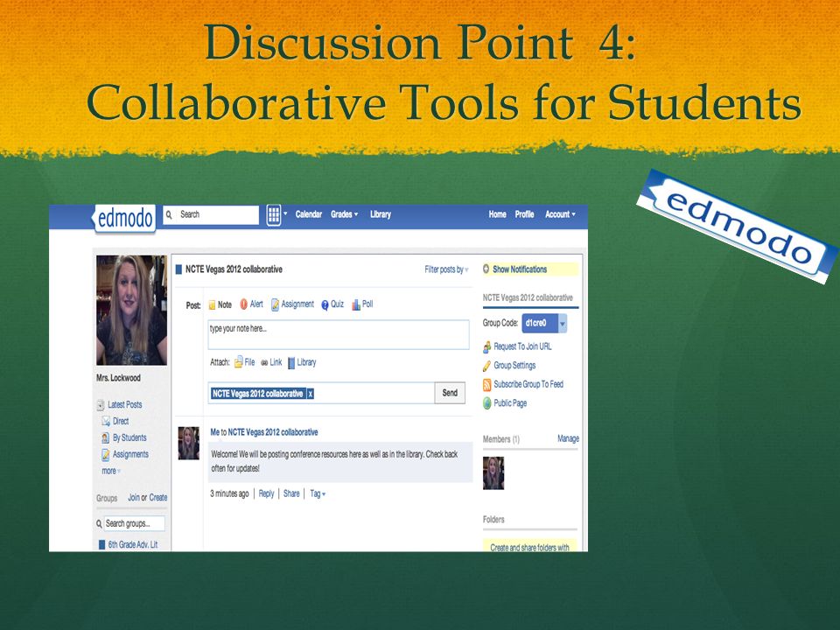Open the Calendar menu item
Image resolution: width=840 pixels, height=630 pixels.
pos(309,214)
